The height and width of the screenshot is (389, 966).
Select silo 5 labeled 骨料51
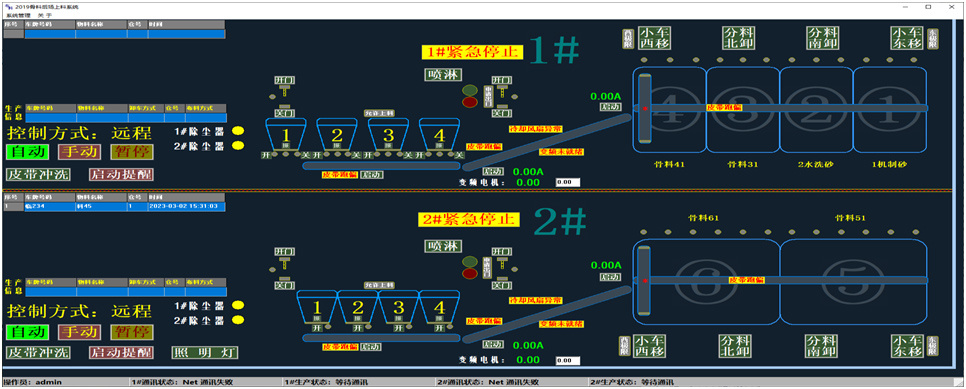click(x=853, y=280)
